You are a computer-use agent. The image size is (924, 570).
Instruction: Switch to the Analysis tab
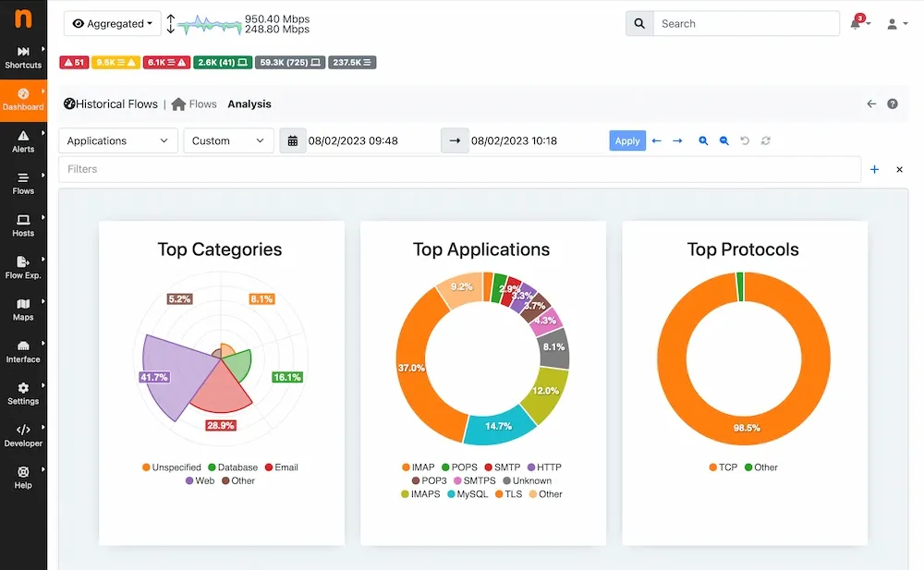click(249, 103)
